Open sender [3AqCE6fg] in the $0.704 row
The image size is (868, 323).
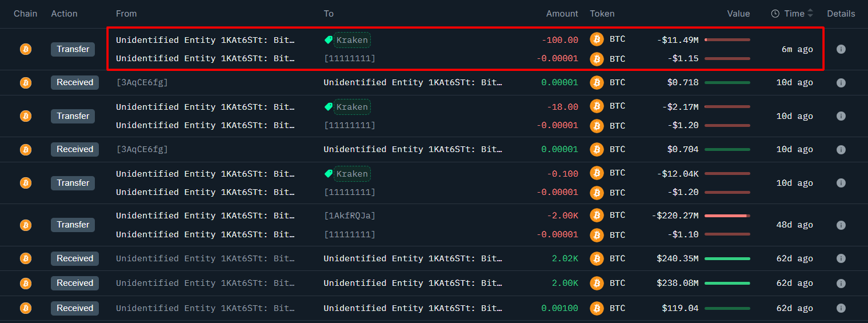[x=142, y=149]
